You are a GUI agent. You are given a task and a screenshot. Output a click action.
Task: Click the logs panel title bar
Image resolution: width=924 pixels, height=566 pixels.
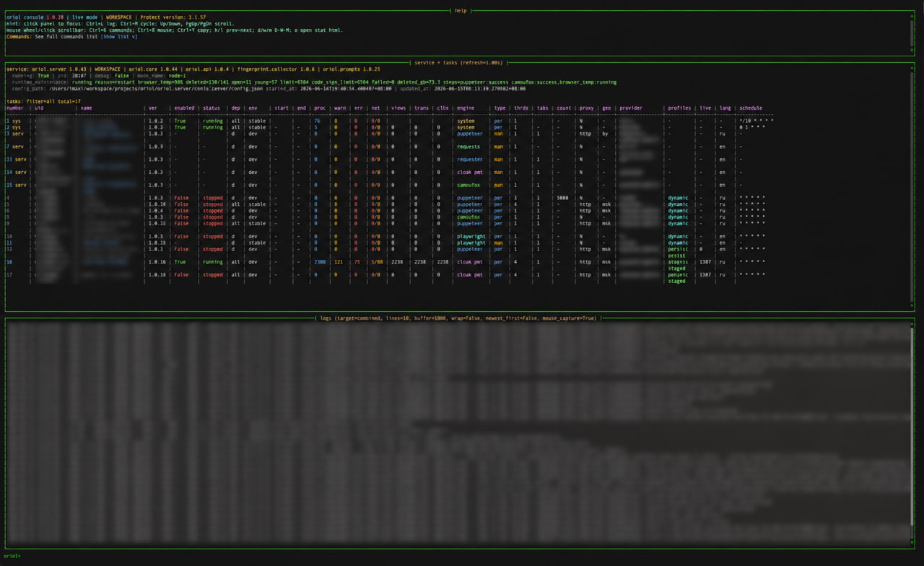pos(458,318)
